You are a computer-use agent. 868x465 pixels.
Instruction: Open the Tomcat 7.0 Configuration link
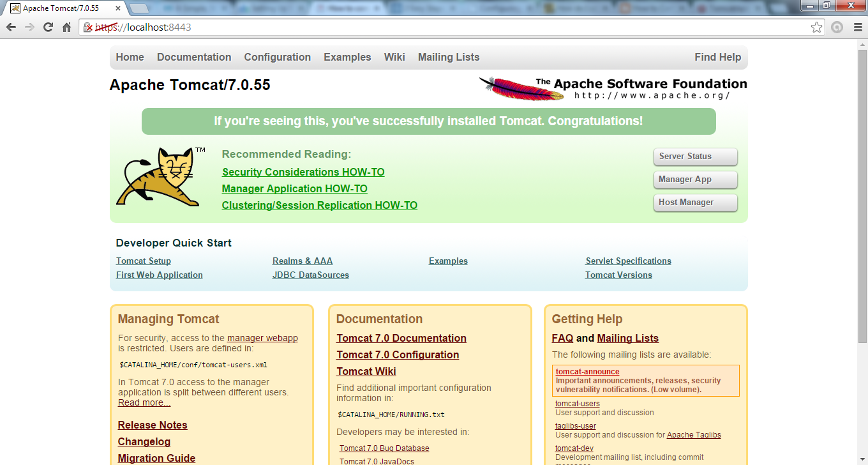(x=398, y=354)
